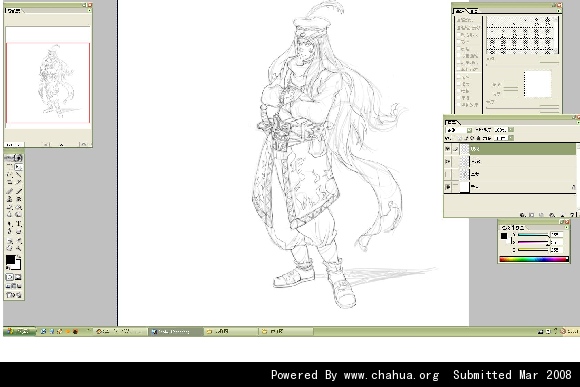580x387 pixels.
Task: Open the Brushes panel options menu arrow
Action: point(559,11)
